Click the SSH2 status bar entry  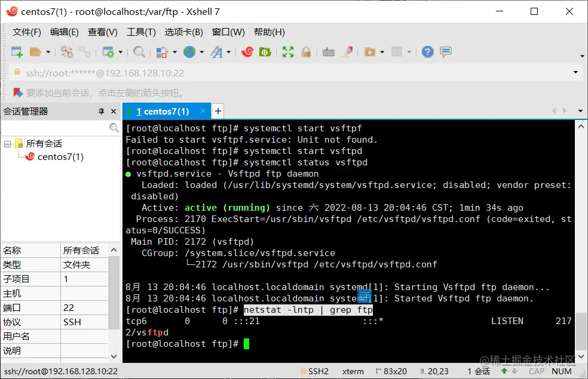tap(315, 371)
